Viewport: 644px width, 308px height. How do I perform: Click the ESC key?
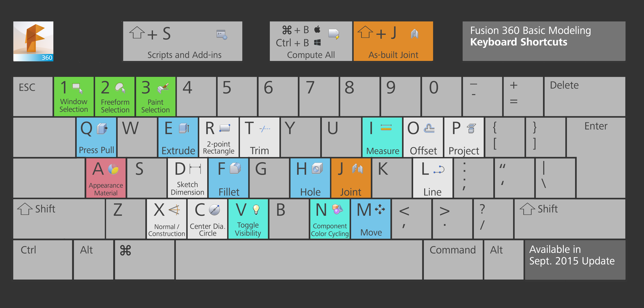(x=33, y=97)
